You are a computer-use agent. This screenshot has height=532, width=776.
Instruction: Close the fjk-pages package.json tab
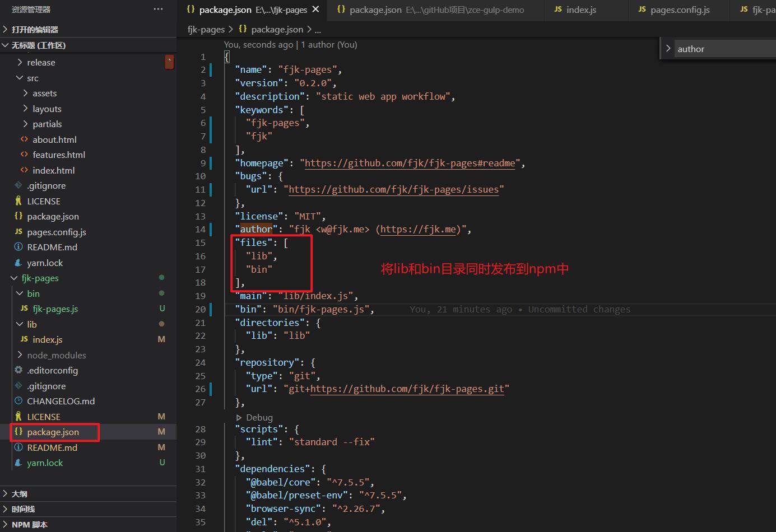[316, 10]
